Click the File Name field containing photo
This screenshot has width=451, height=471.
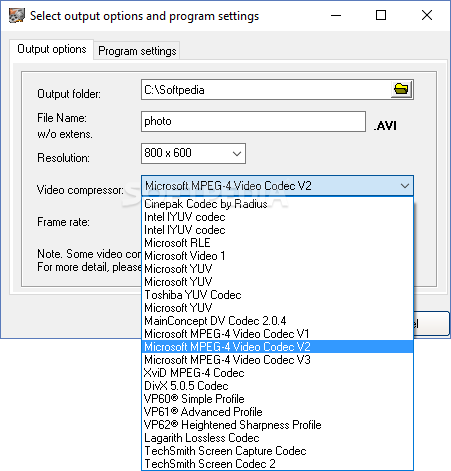(253, 121)
